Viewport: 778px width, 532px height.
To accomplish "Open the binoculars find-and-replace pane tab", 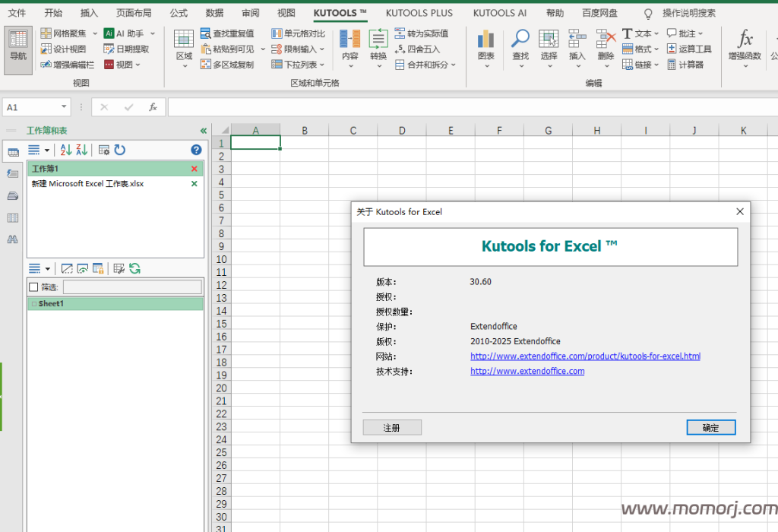I will point(12,239).
